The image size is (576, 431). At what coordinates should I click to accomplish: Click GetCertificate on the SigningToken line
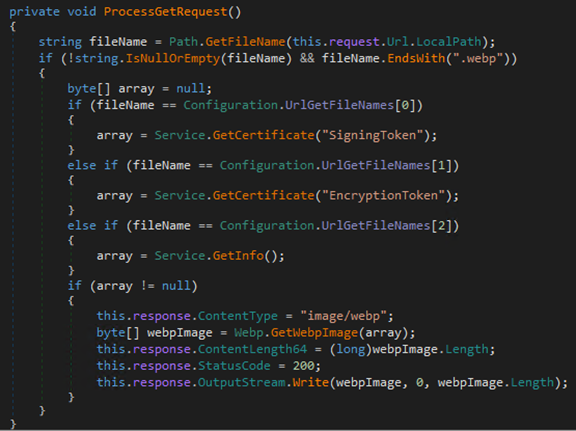tap(263, 135)
